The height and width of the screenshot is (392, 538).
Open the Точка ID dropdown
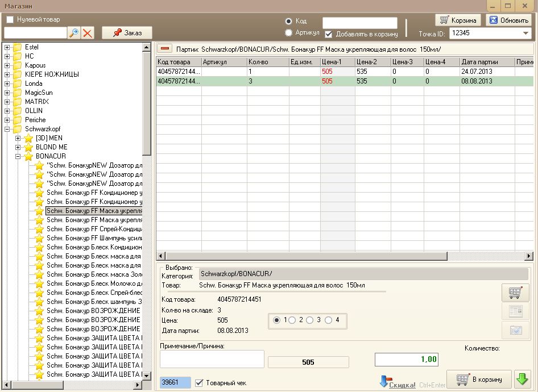coord(525,34)
